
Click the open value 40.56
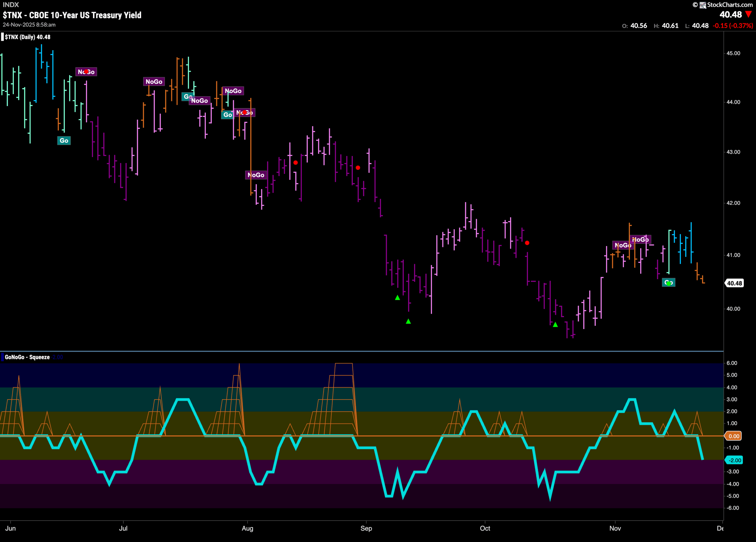639,26
